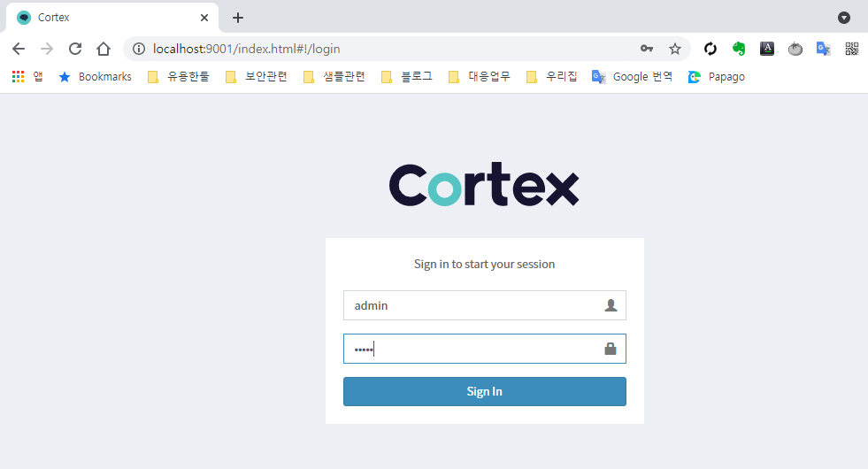868x469 pixels.
Task: Open the Papago bookmark
Action: (717, 76)
